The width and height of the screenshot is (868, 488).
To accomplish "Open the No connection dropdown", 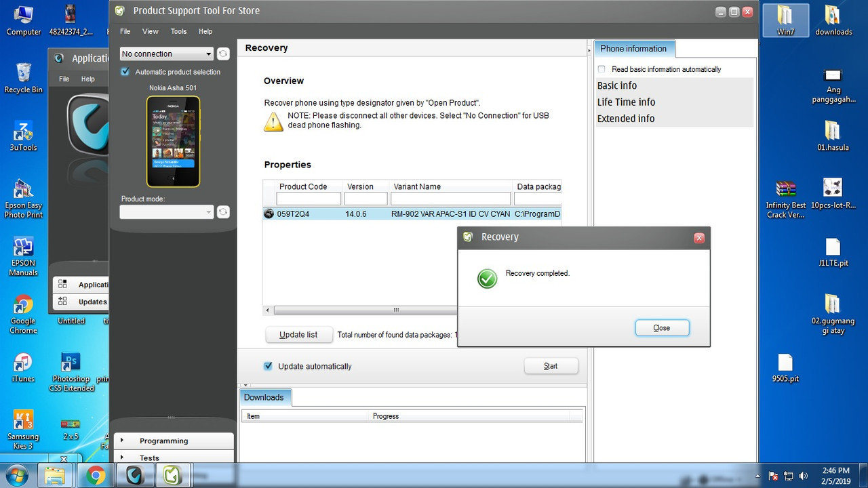I will [x=166, y=54].
